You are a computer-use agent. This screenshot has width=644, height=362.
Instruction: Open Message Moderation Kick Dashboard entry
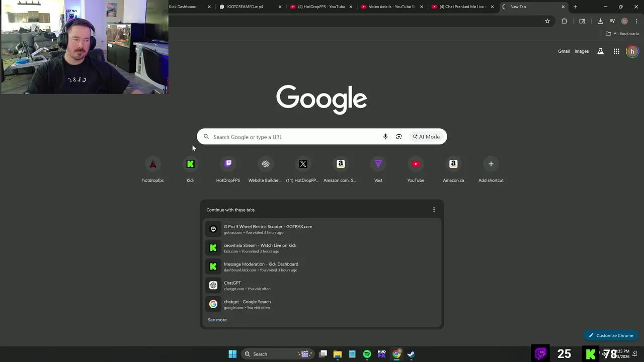pyautogui.click(x=322, y=267)
